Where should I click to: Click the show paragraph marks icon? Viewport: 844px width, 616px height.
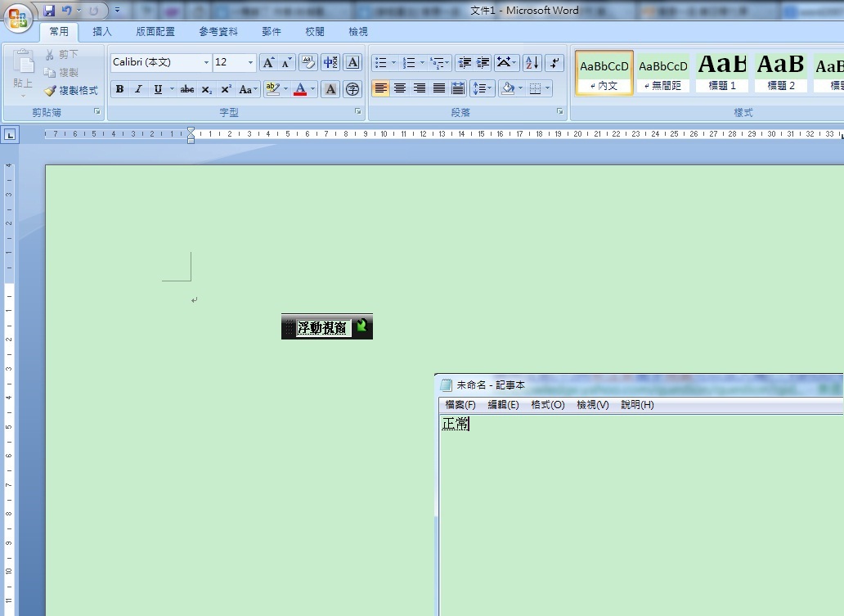554,63
